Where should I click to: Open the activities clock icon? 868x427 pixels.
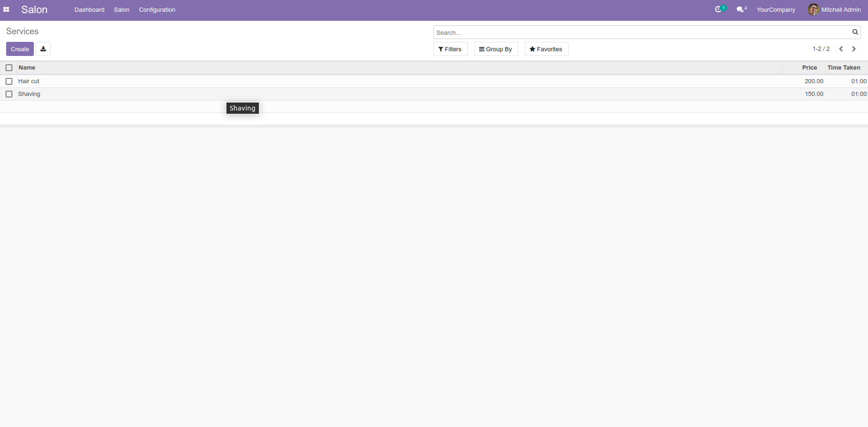tap(718, 9)
